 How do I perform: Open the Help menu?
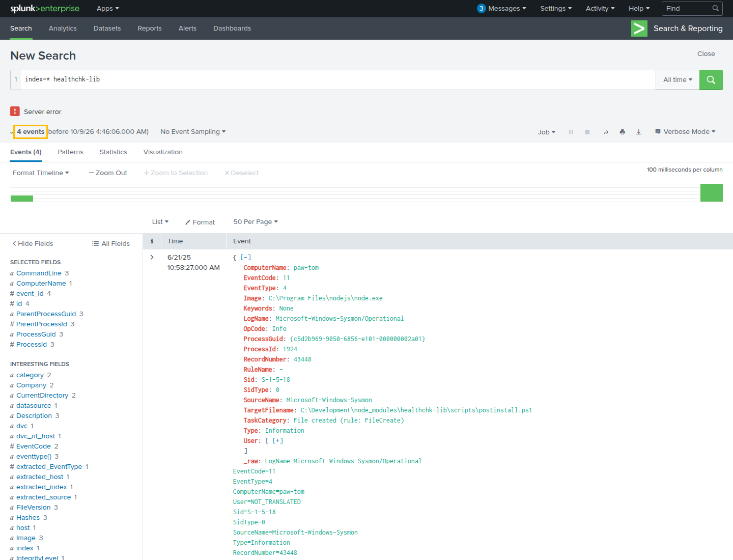[639, 9]
